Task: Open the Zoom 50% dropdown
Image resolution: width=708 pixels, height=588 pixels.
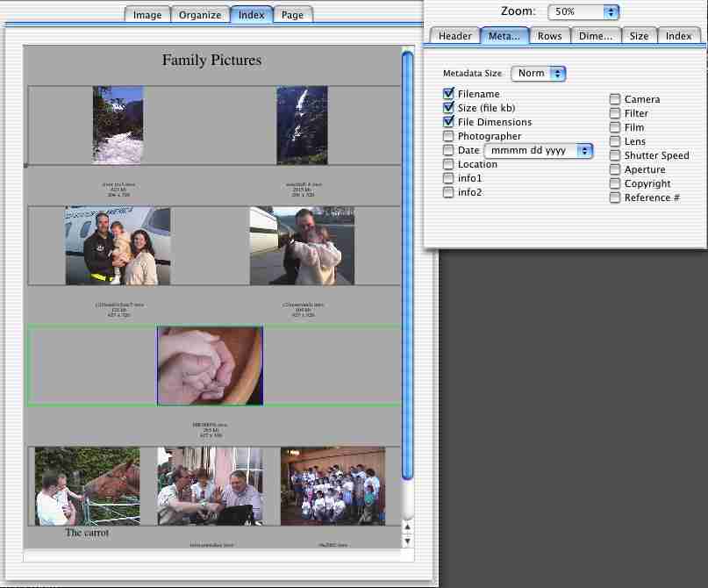Action: (x=583, y=12)
